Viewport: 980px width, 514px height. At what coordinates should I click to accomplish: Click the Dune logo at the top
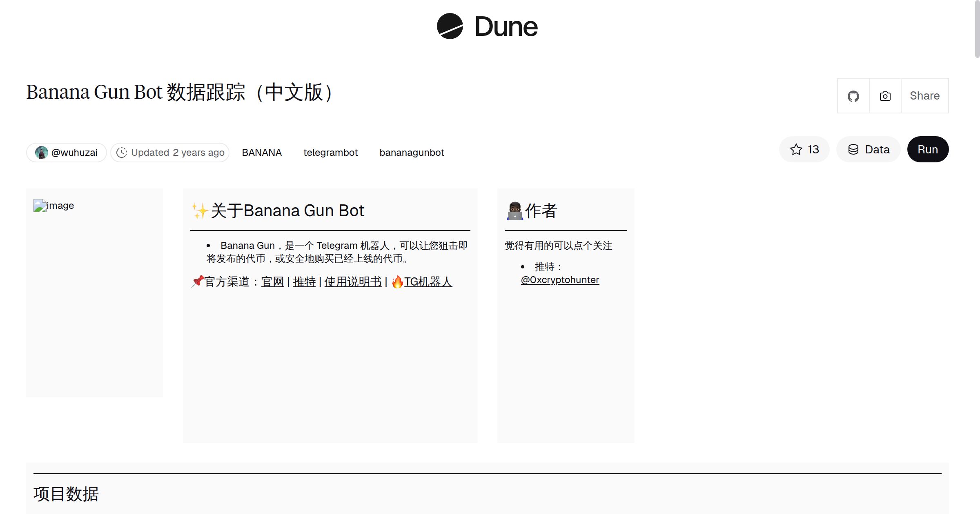pos(486,27)
